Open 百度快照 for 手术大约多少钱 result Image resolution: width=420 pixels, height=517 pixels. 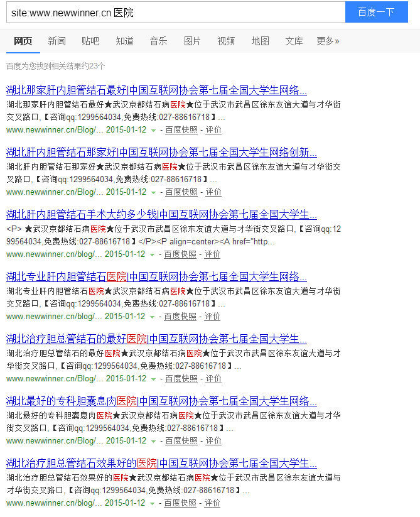coord(180,254)
